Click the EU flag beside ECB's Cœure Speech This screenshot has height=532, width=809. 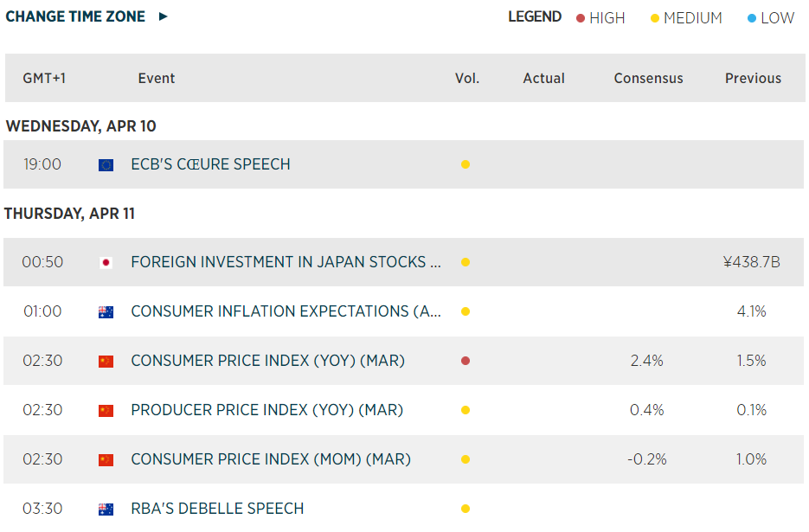[x=106, y=164]
